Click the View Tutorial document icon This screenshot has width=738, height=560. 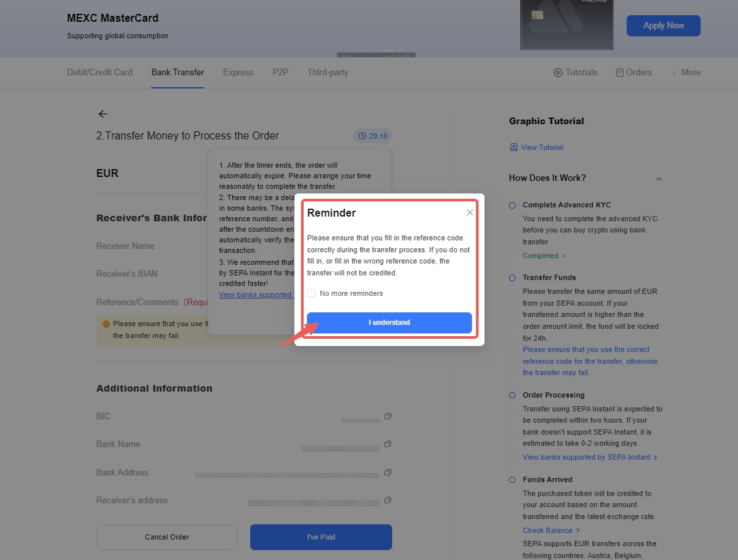coord(514,147)
